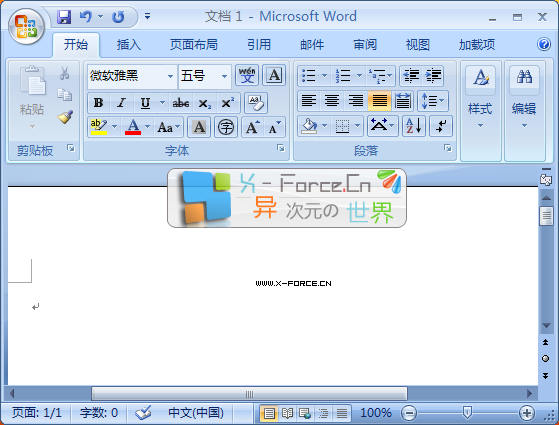Switch to the 视图 tab
Screen dimensions: 559x425
coord(417,45)
